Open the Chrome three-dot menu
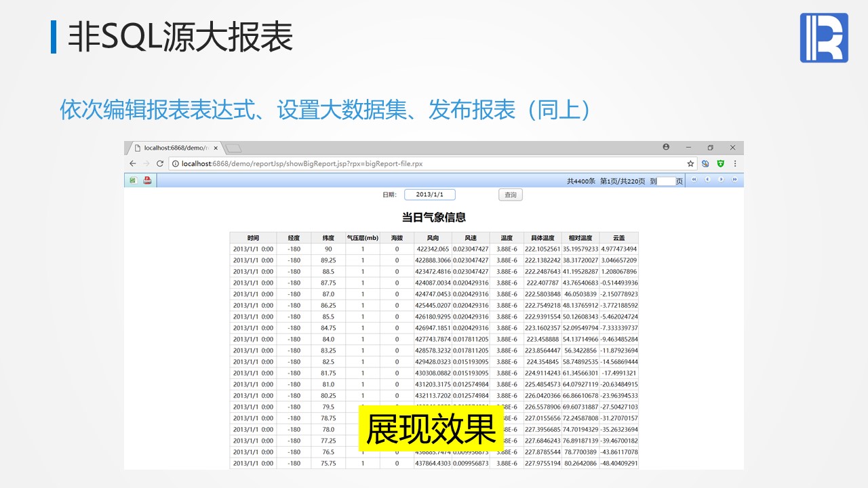Screen dimensions: 868x488 pyautogui.click(x=735, y=163)
